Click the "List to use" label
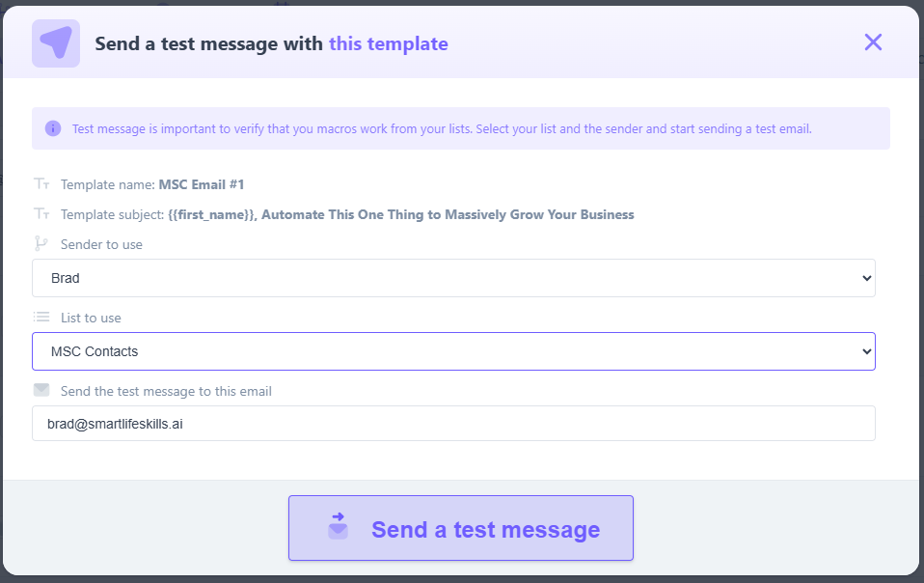 pos(91,318)
